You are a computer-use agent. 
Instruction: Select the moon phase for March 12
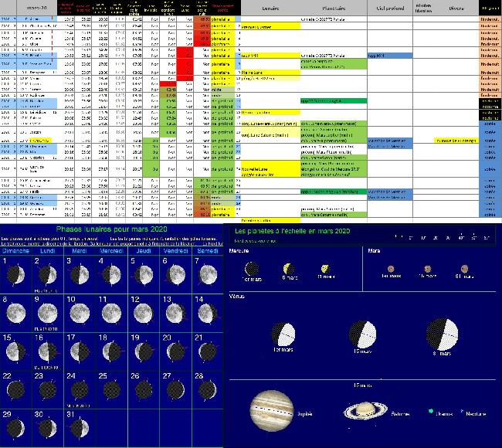tap(143, 314)
